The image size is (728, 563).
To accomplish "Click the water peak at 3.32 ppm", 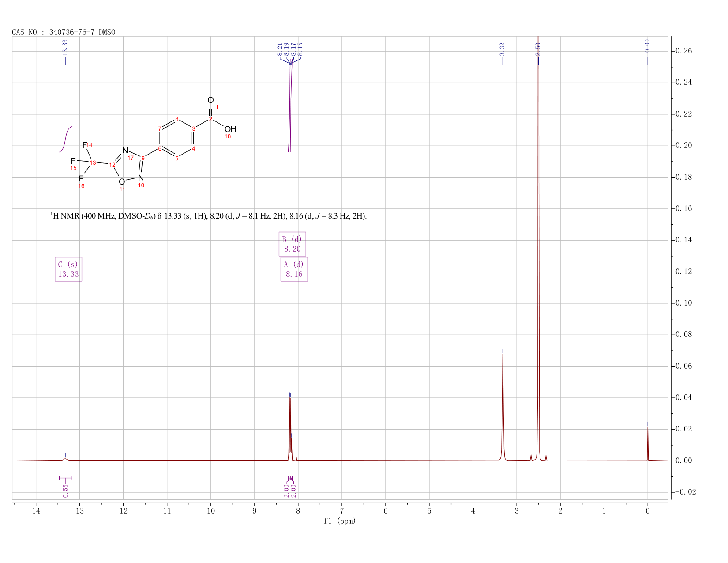I will click(503, 406).
